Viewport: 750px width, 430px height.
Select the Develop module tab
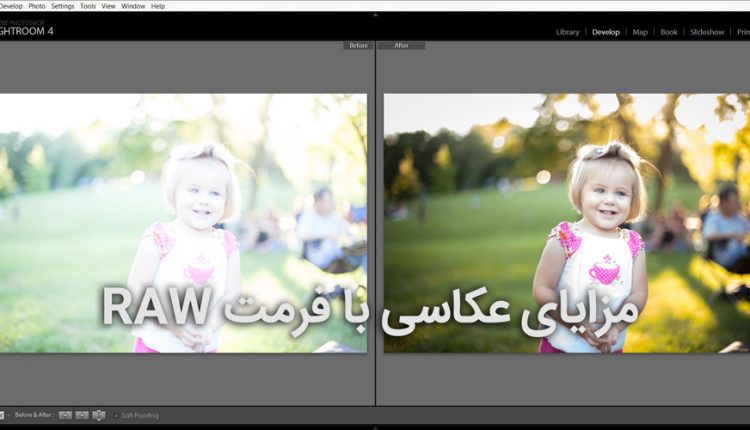point(606,32)
